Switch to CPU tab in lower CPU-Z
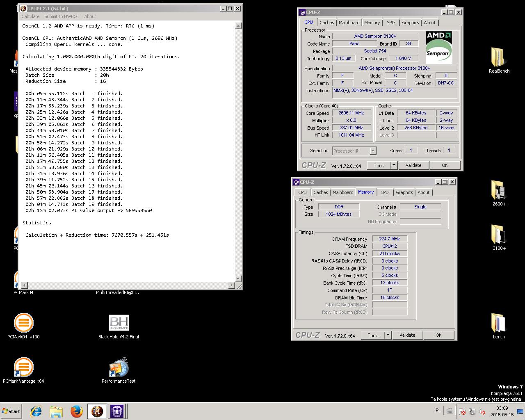 tap(302, 192)
